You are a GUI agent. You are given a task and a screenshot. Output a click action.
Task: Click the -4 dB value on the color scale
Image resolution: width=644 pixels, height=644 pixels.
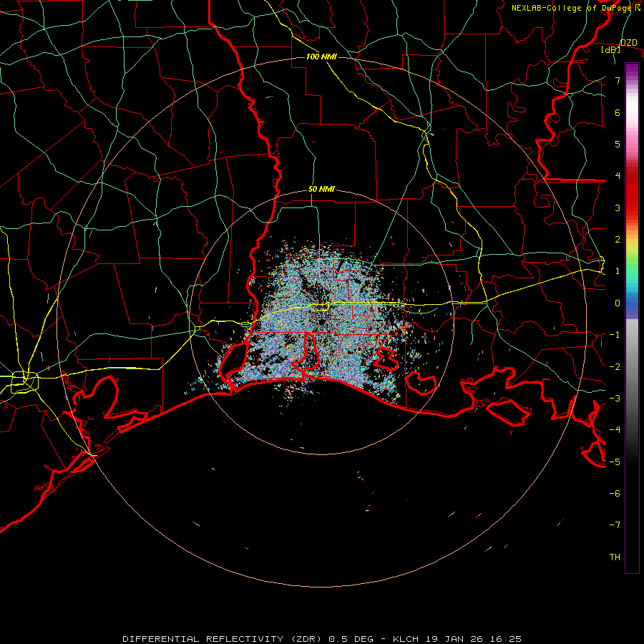point(615,430)
